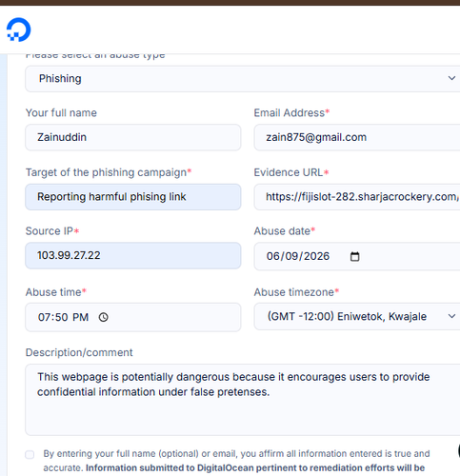Click the 'Evidence URL' label
This screenshot has width=460, height=476.
291,172
